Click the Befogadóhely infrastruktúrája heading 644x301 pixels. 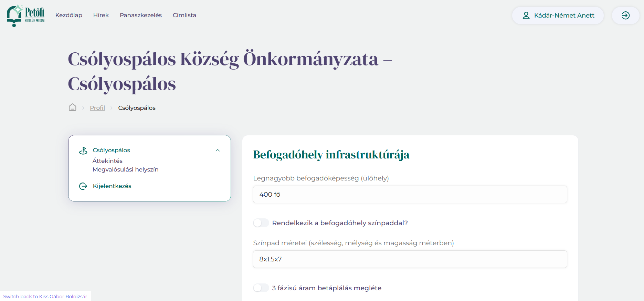331,155
